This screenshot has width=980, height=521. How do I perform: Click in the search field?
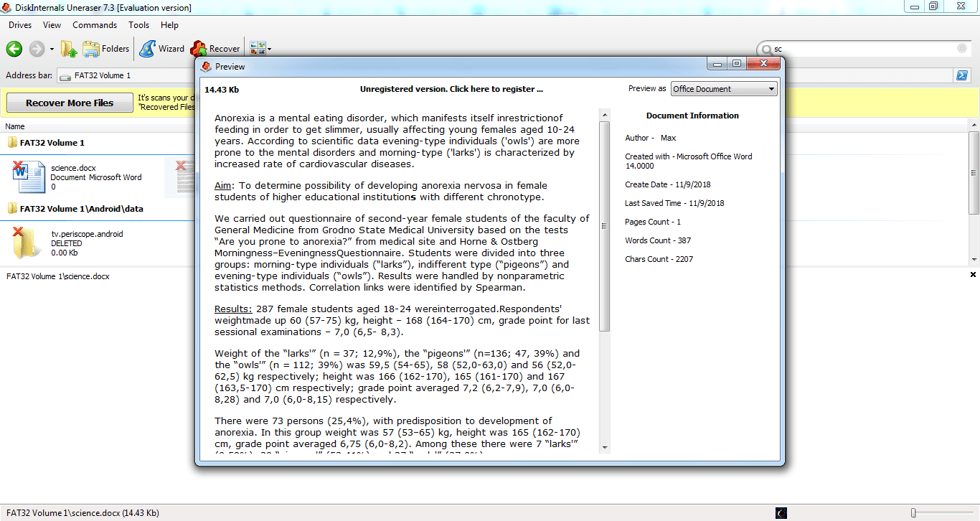pyautogui.click(x=861, y=49)
